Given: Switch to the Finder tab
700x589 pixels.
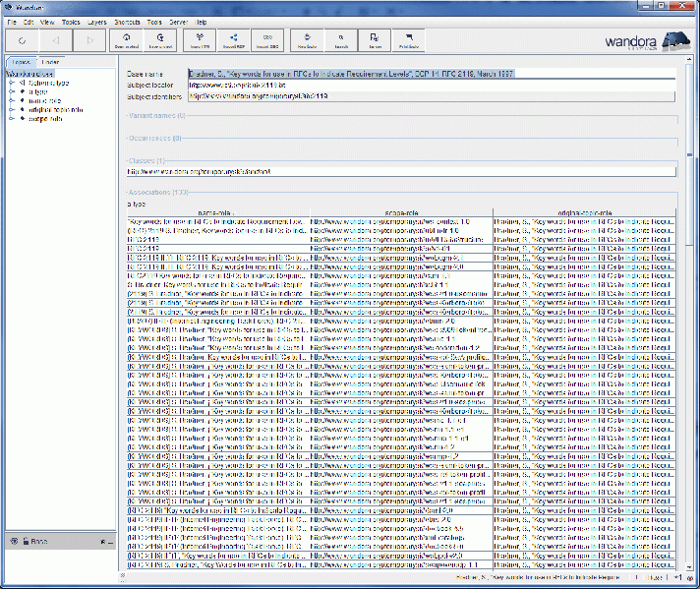Looking at the screenshot, I should point(49,63).
